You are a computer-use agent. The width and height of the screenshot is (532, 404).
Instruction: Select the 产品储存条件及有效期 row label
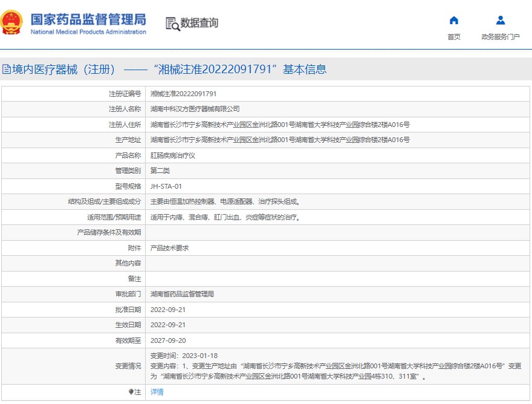click(x=109, y=232)
